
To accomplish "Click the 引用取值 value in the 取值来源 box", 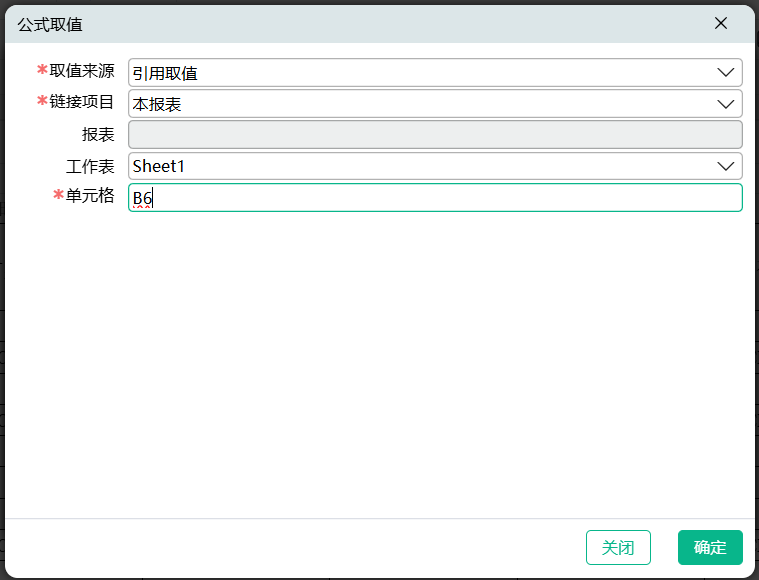I will click(165, 73).
